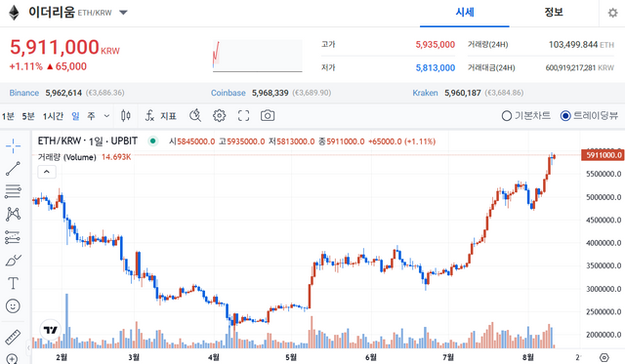This screenshot has height=364, width=625.
Task: Click the 103,499.844 ETH volume value
Action: pyautogui.click(x=581, y=45)
